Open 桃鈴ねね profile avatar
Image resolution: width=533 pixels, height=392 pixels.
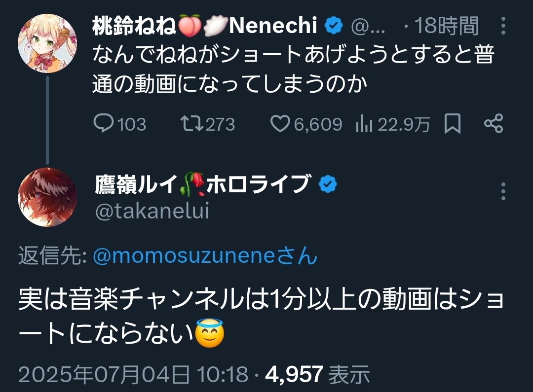coord(47,43)
